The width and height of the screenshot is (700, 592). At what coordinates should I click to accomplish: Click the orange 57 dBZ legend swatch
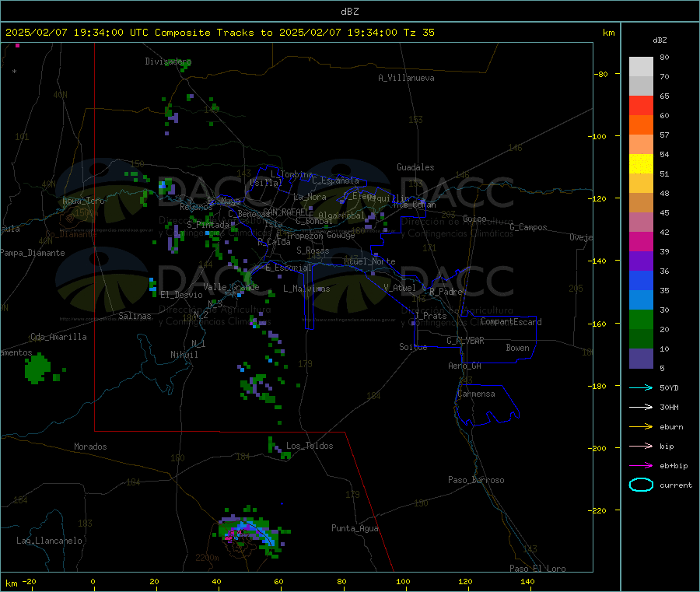tap(641, 125)
